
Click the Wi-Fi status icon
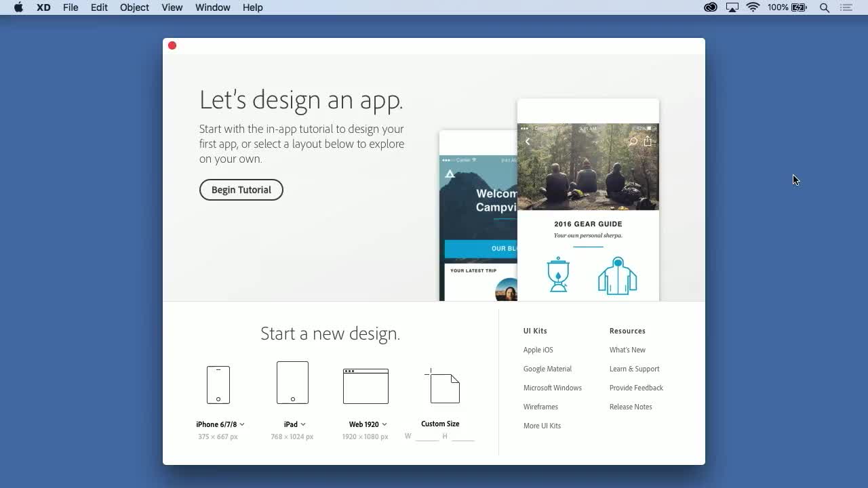(x=753, y=7)
